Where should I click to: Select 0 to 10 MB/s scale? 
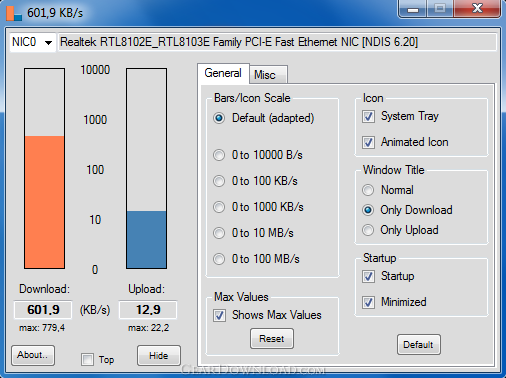click(253, 233)
